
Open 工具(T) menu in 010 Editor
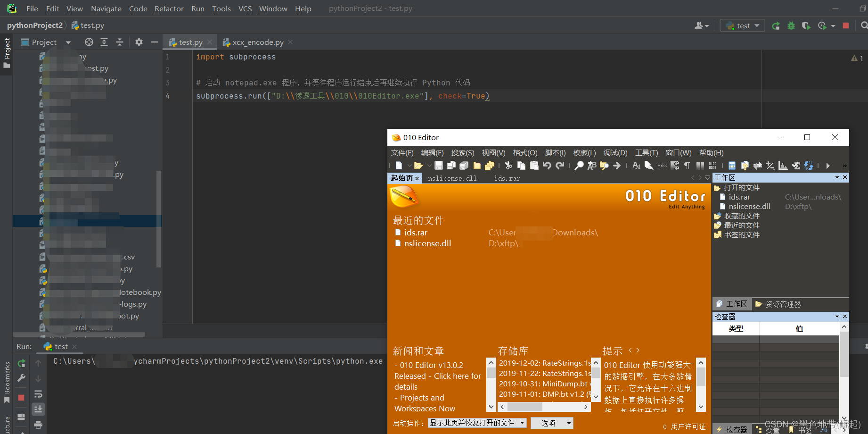point(647,152)
